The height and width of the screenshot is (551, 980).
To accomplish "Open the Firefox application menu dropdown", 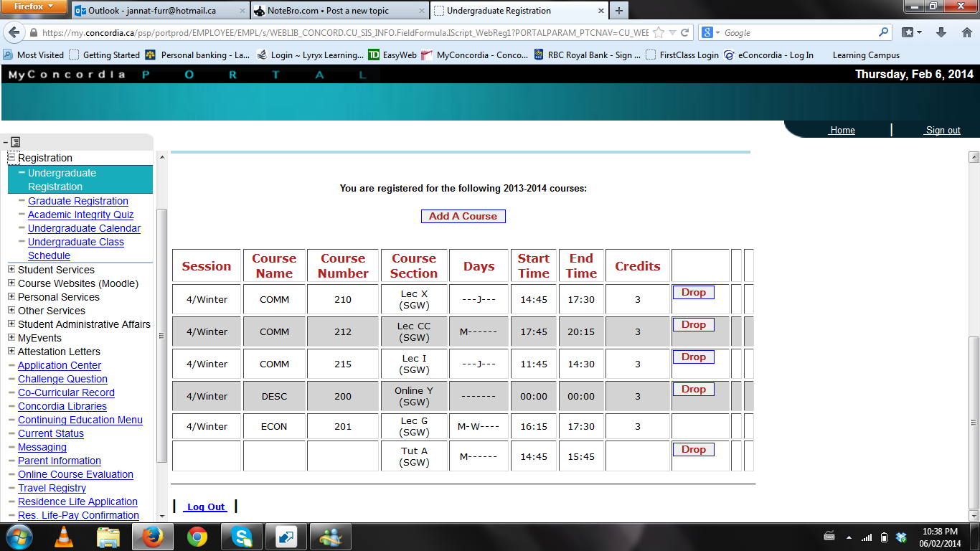I will (x=34, y=7).
